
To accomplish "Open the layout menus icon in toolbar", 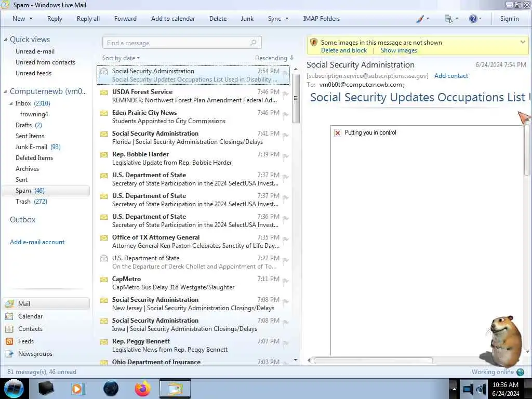I will (448, 19).
